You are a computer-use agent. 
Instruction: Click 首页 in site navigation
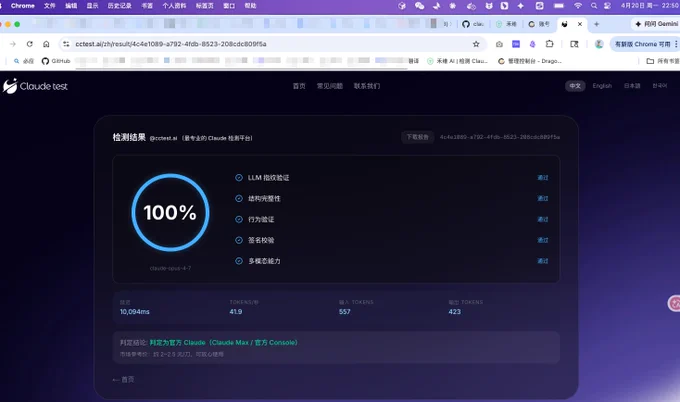click(299, 86)
